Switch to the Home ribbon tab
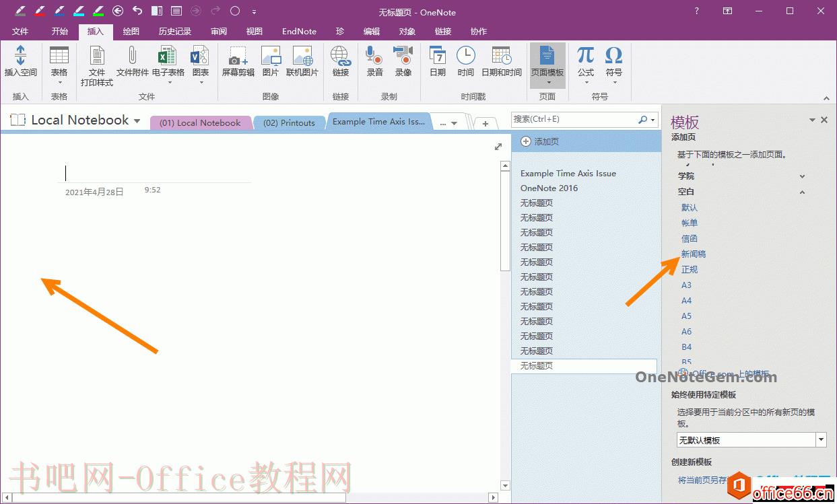Viewport: 837px width, 504px height. pos(60,32)
